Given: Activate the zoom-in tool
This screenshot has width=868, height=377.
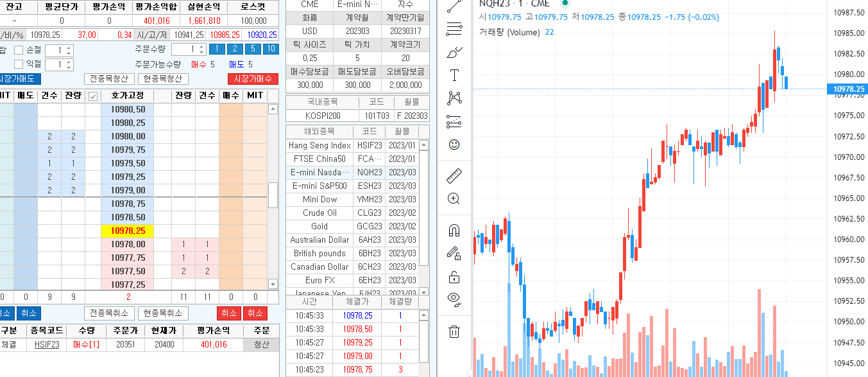Looking at the screenshot, I should click(454, 198).
